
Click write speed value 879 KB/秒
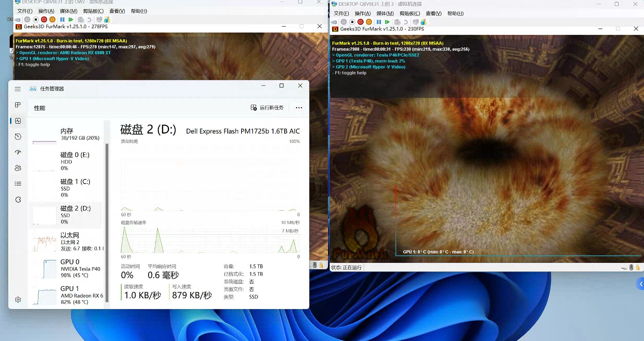[x=192, y=295]
